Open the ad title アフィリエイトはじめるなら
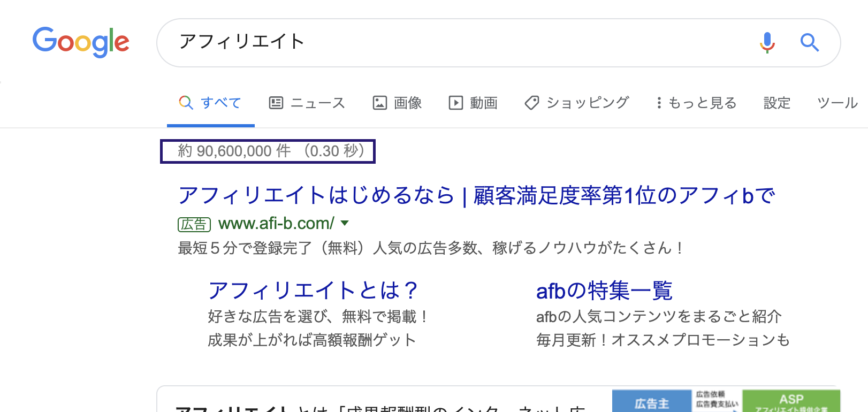 tap(476, 195)
